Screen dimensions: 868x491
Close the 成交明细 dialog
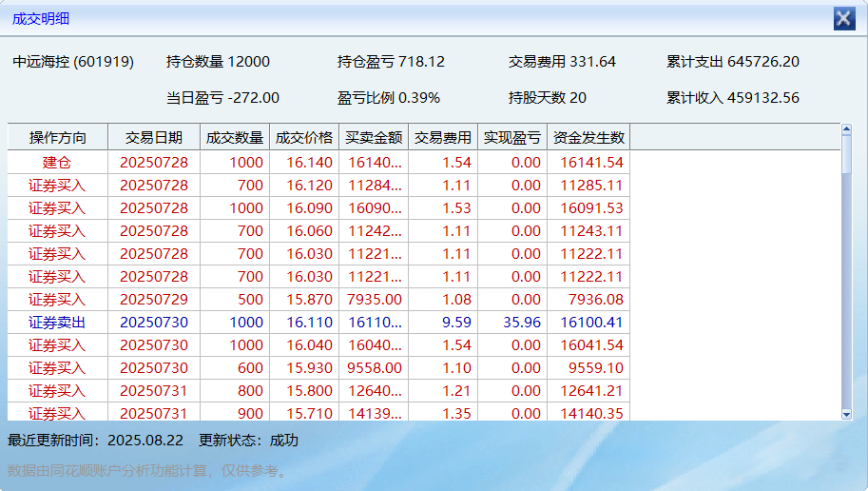click(844, 19)
